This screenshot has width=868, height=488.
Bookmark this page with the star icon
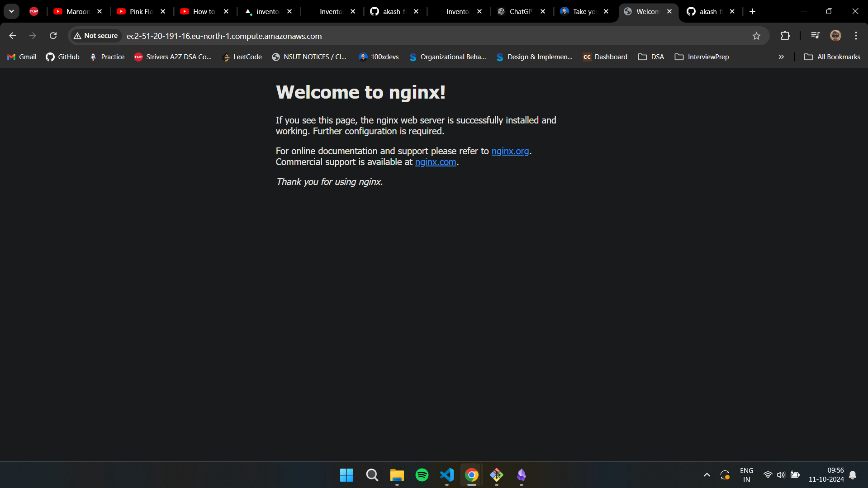coord(757,36)
